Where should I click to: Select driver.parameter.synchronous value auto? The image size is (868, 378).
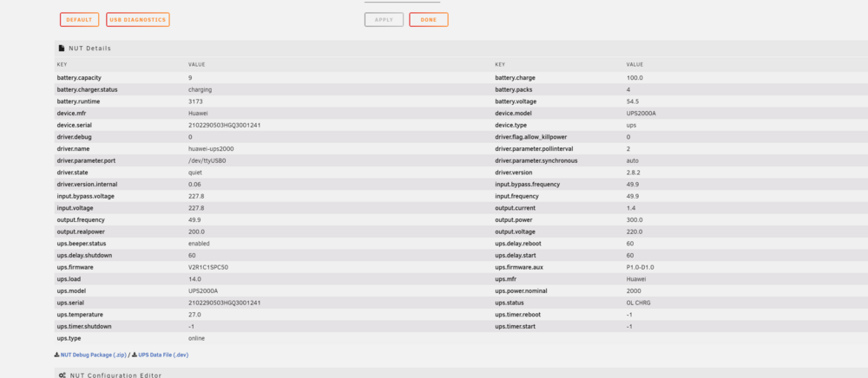pos(633,160)
